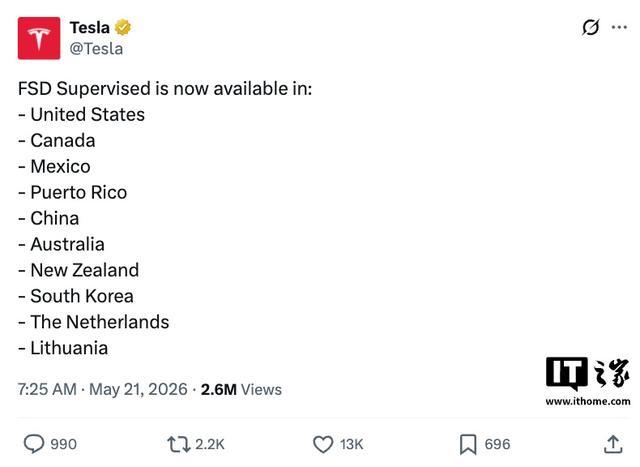This screenshot has width=640, height=467.
Task: Click the reply speech bubble icon
Action: point(33,444)
